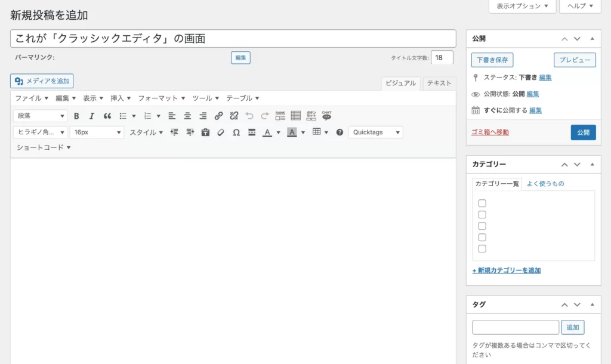Collapse the カテゴリー box toggle triangle

click(593, 165)
